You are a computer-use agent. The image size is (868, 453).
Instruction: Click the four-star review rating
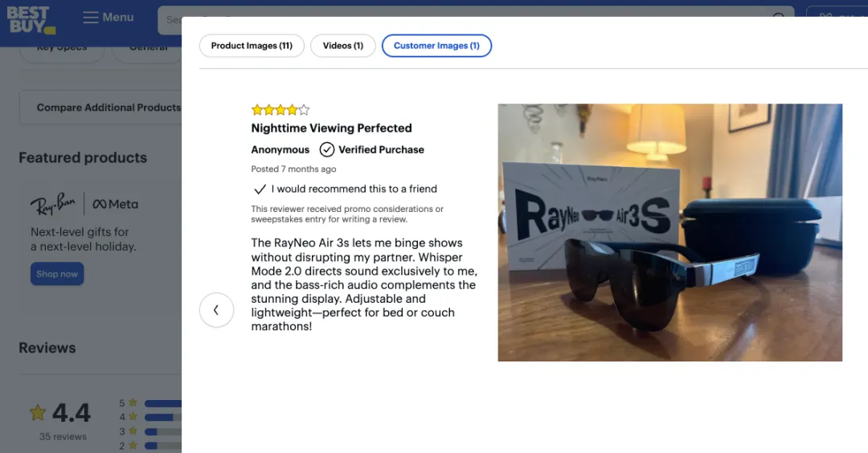pos(280,109)
